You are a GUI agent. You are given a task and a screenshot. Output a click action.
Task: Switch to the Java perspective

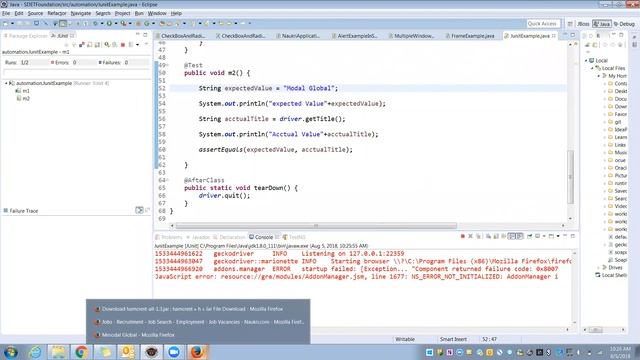[602, 24]
